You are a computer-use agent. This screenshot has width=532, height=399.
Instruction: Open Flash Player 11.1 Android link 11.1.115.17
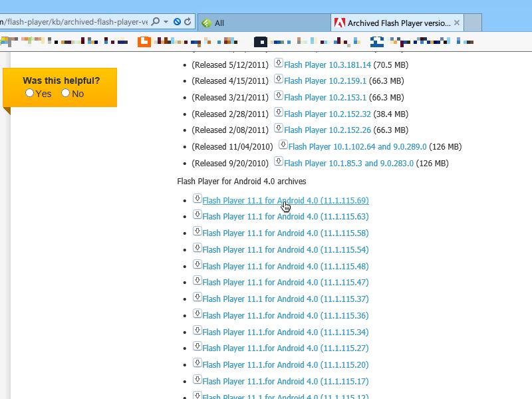click(x=285, y=382)
